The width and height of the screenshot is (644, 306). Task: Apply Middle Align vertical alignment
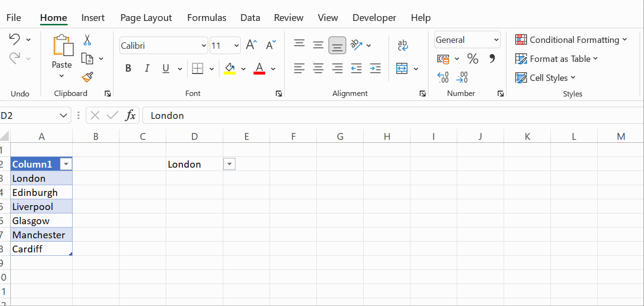click(318, 44)
